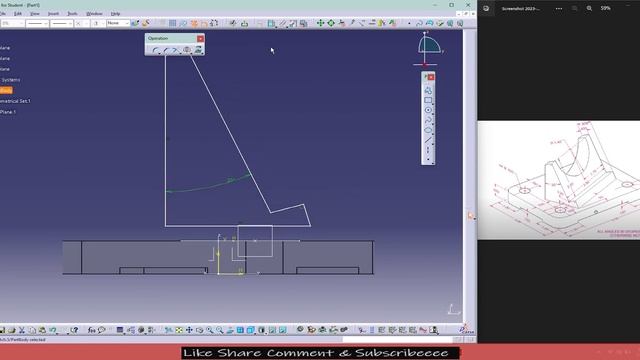
Task: Open the Insert menu
Action: pyautogui.click(x=53, y=13)
